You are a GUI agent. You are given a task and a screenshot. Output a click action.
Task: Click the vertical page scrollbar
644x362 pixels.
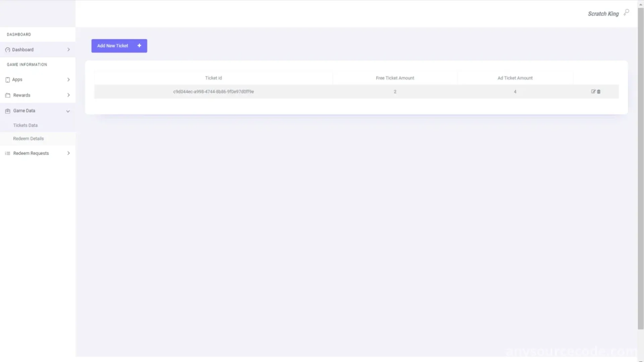(x=640, y=168)
